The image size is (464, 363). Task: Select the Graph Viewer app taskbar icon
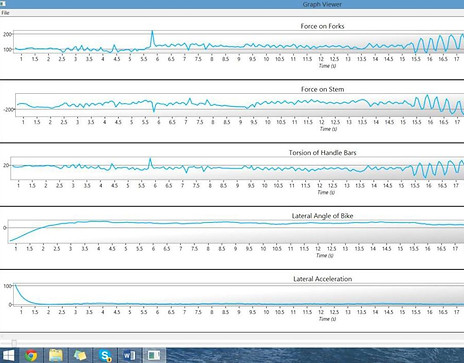point(154,355)
